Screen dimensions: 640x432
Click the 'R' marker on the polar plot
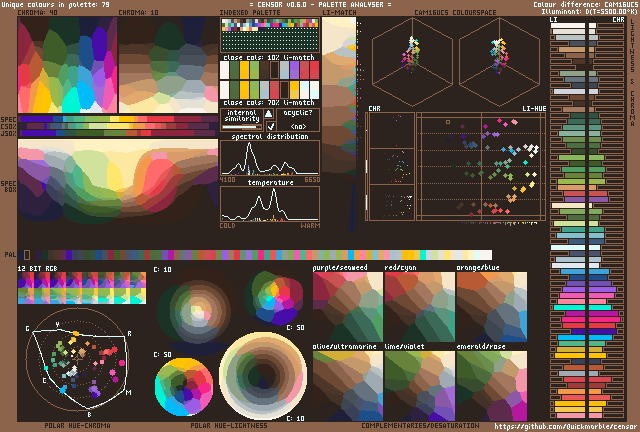[x=129, y=334]
